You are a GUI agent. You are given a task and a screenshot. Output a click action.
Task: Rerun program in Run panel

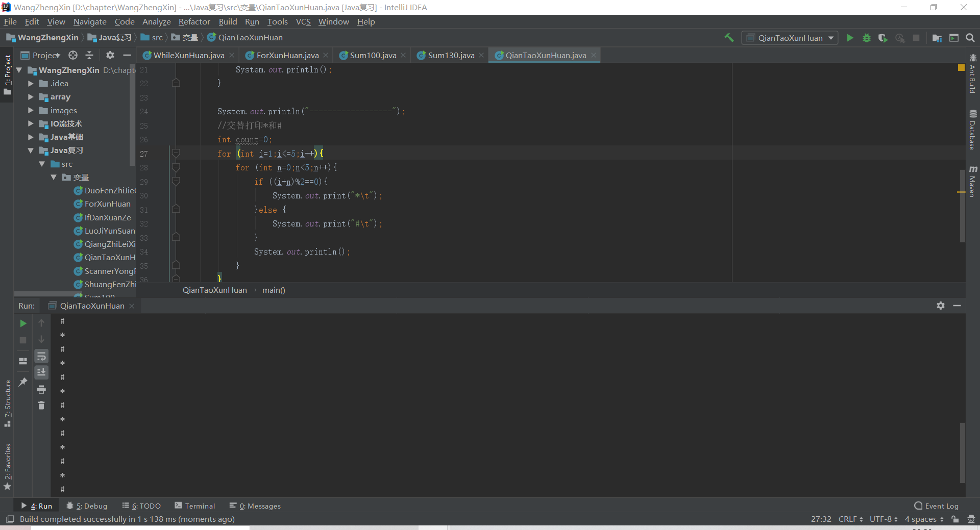23,323
